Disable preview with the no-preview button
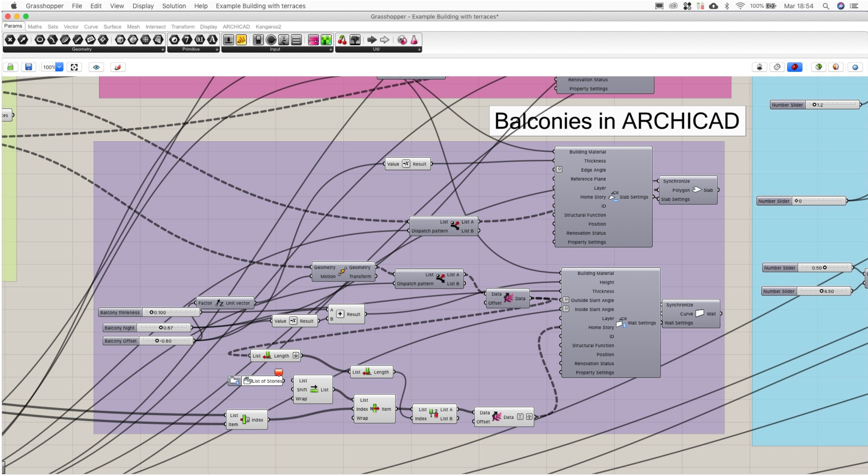The image size is (868, 475). 759,67
